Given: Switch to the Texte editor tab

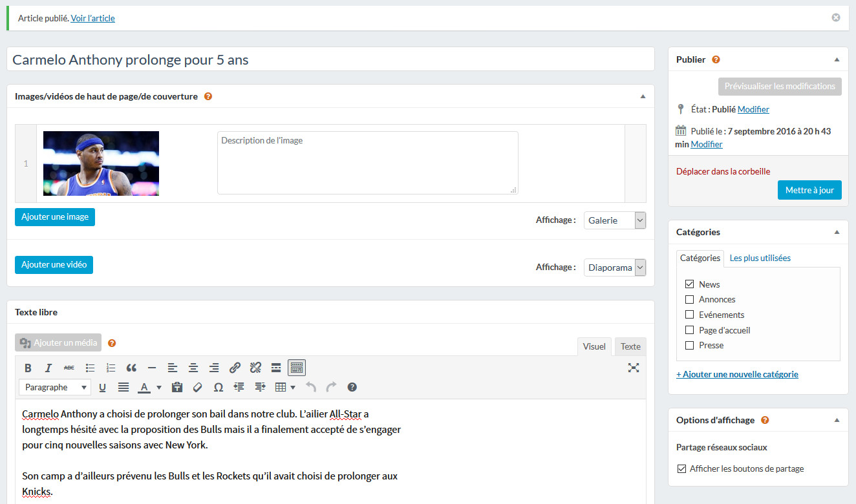Looking at the screenshot, I should tap(630, 346).
